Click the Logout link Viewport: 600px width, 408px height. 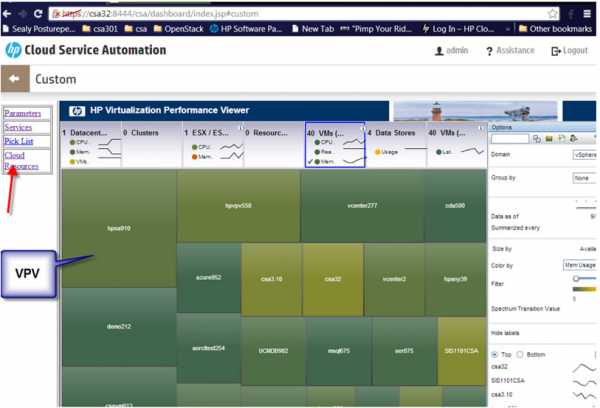click(x=569, y=51)
